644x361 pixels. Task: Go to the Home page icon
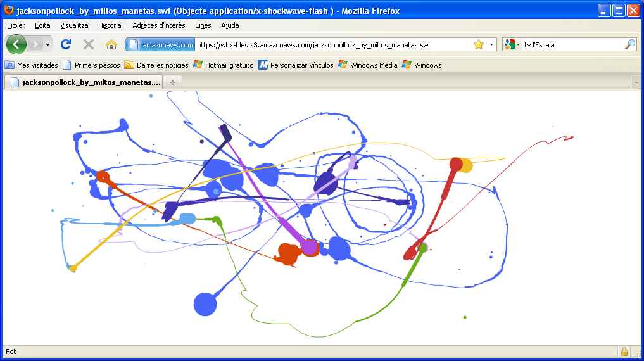[111, 44]
